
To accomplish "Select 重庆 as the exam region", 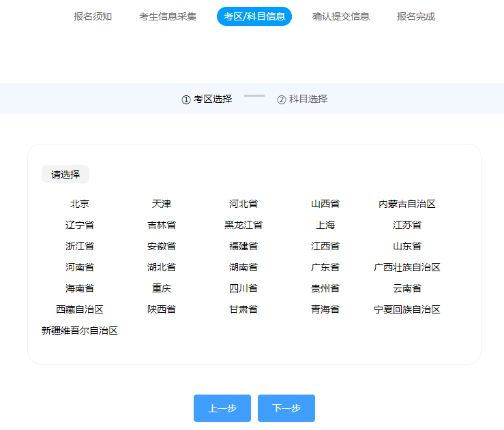I will tap(162, 288).
